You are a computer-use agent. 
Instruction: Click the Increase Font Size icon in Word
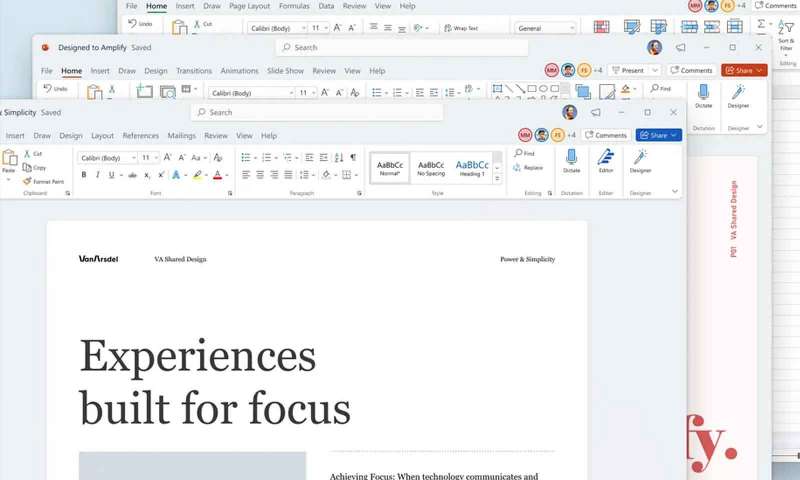[x=167, y=158]
